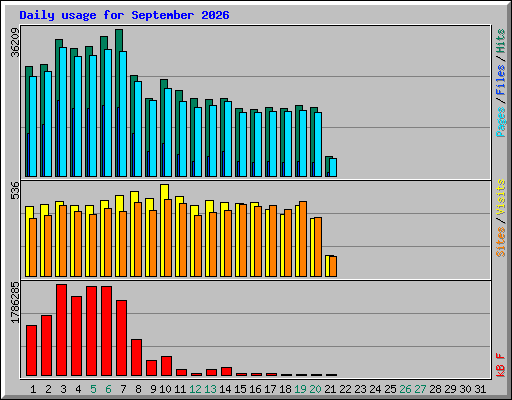Select green weekend day label 12
The width and height of the screenshot is (512, 400).
[x=195, y=389]
